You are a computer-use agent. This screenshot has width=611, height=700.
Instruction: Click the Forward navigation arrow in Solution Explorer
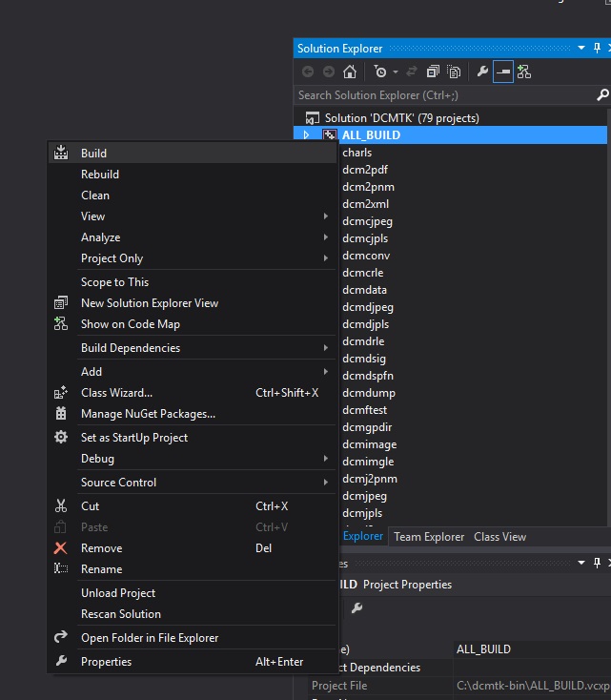coord(329,72)
